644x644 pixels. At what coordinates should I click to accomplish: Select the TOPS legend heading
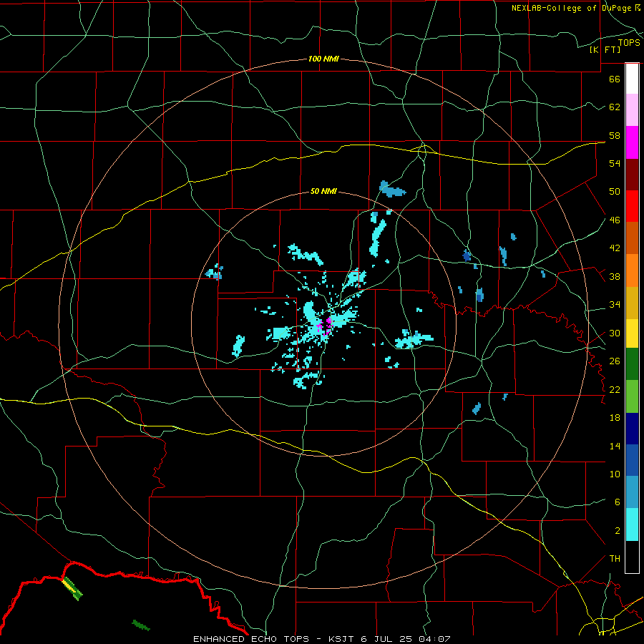coord(629,42)
